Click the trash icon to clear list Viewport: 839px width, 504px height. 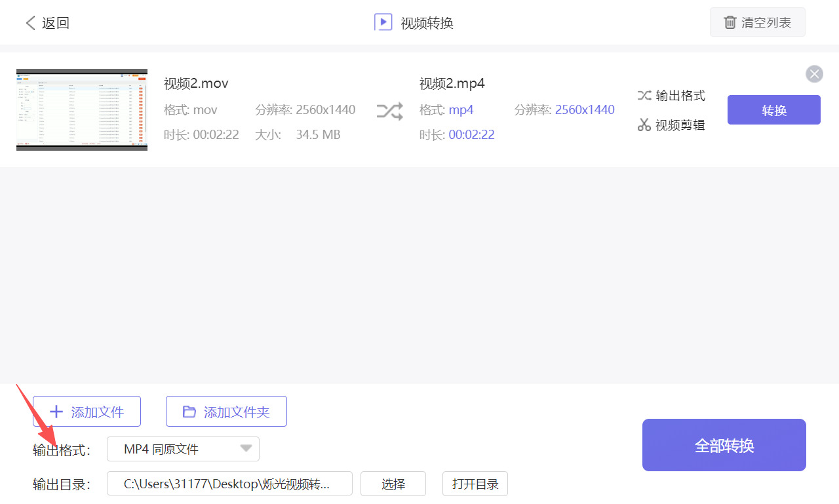click(x=730, y=22)
